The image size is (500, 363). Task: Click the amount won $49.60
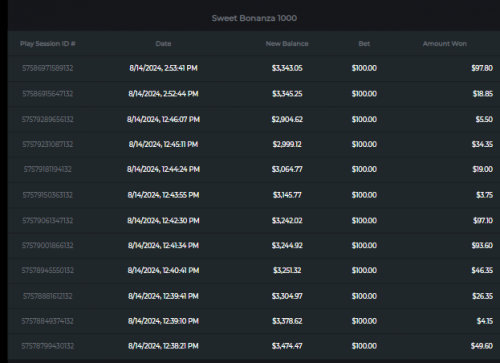click(x=482, y=346)
